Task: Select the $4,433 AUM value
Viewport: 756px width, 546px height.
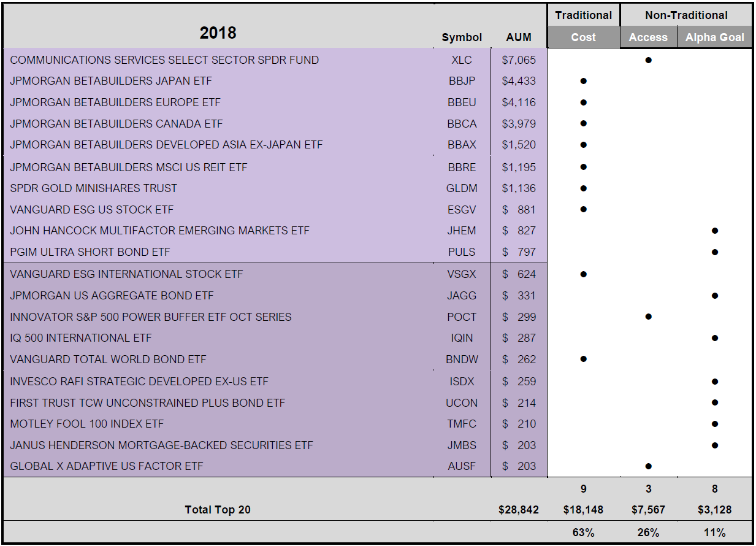Action: pyautogui.click(x=519, y=81)
